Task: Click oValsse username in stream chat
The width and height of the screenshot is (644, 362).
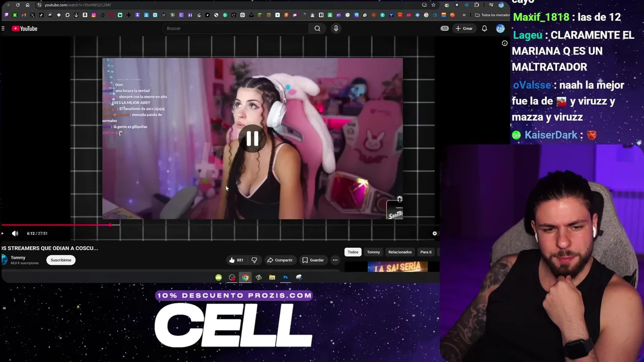Action: pyautogui.click(x=532, y=85)
